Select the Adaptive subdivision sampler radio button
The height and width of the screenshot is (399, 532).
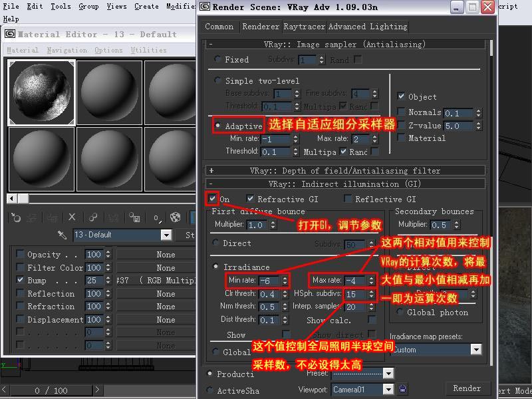pos(217,126)
